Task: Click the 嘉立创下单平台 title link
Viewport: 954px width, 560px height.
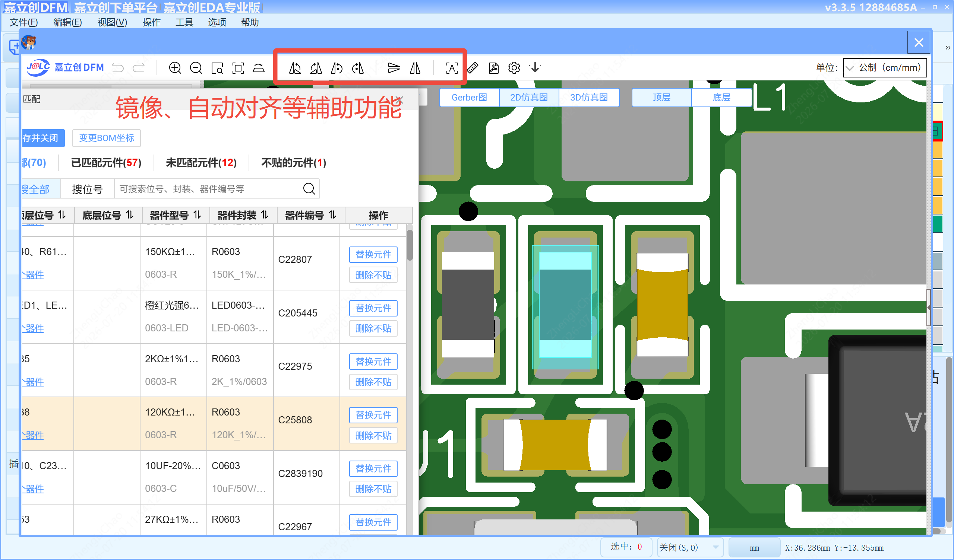Action: click(116, 7)
